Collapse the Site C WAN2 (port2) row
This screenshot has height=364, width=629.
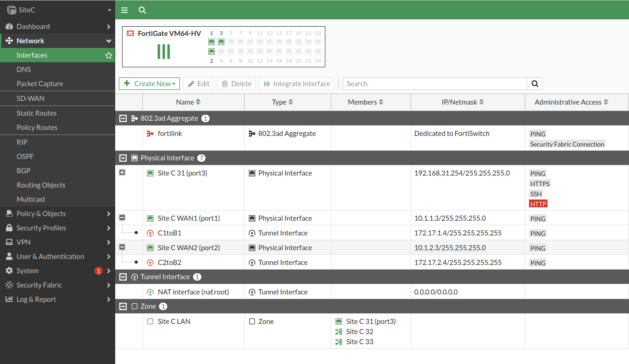click(122, 247)
